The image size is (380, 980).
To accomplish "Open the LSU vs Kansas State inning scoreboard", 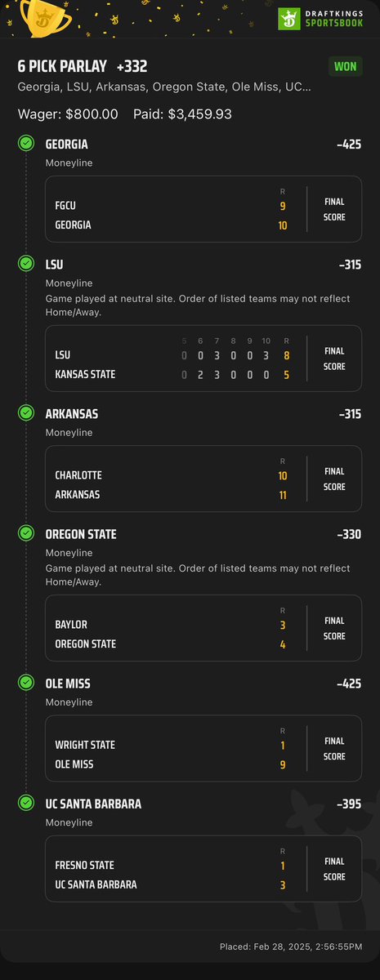I will (x=203, y=358).
